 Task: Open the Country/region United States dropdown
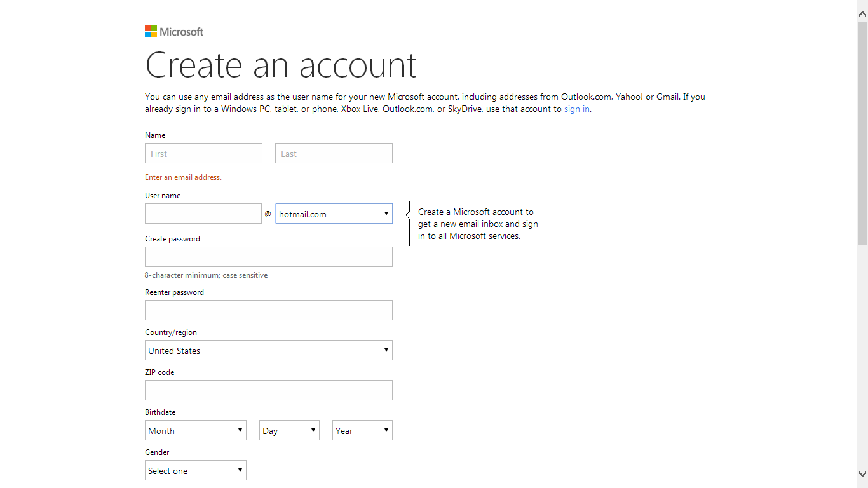(269, 350)
